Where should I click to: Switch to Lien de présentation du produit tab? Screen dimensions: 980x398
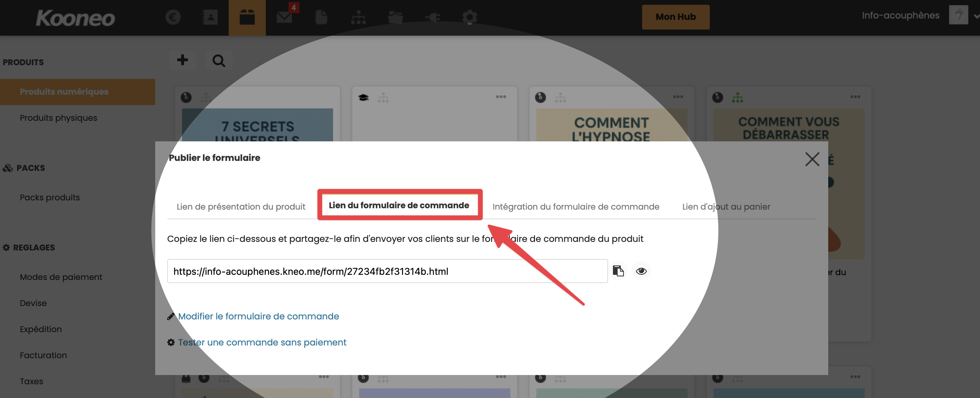(241, 207)
